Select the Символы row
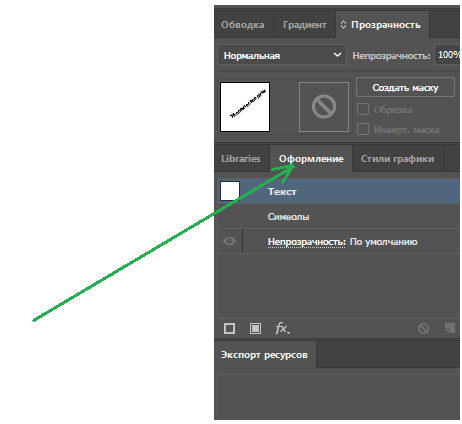 point(339,217)
